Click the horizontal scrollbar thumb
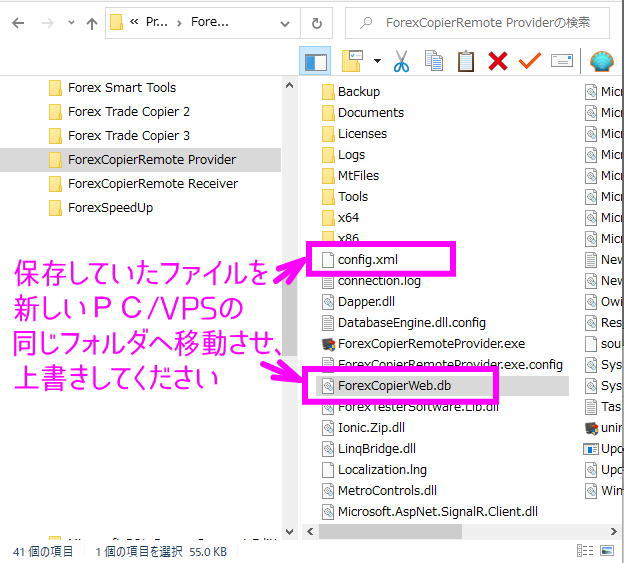 point(390,531)
